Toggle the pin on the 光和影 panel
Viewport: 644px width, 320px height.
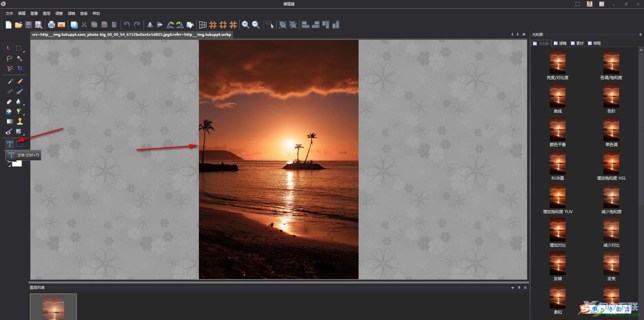[640, 35]
